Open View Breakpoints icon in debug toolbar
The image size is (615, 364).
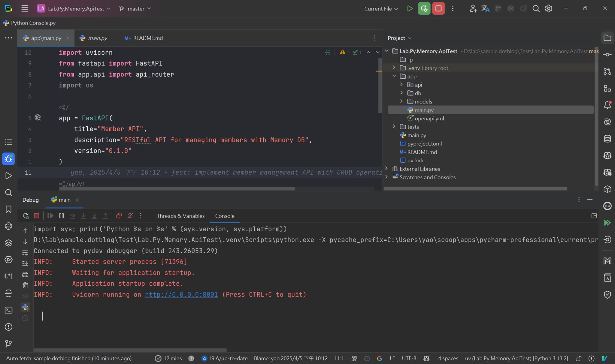click(x=119, y=216)
